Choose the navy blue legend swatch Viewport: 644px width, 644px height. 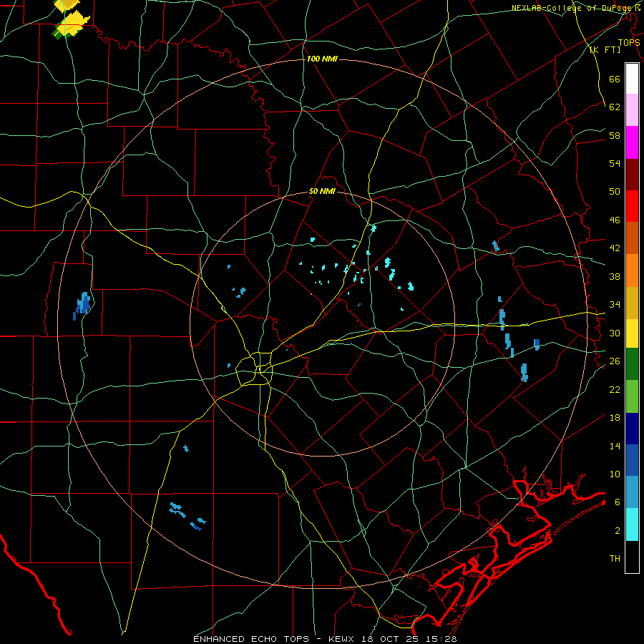click(x=632, y=429)
